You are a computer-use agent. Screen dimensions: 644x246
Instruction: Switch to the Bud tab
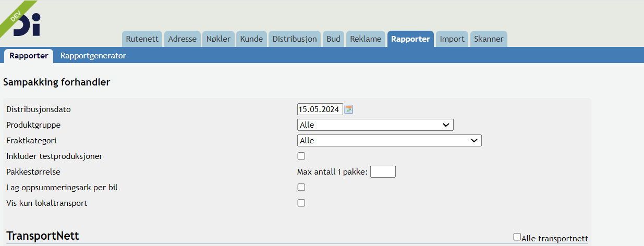[333, 39]
